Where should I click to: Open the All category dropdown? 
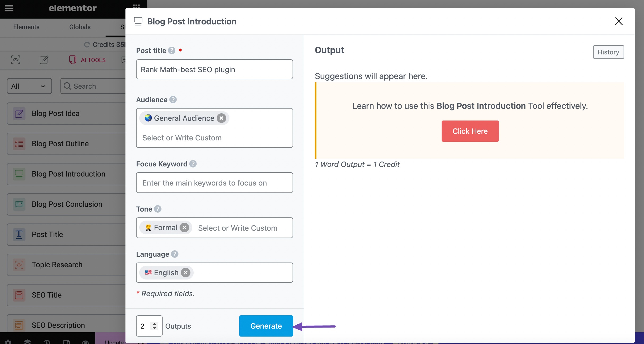[29, 86]
